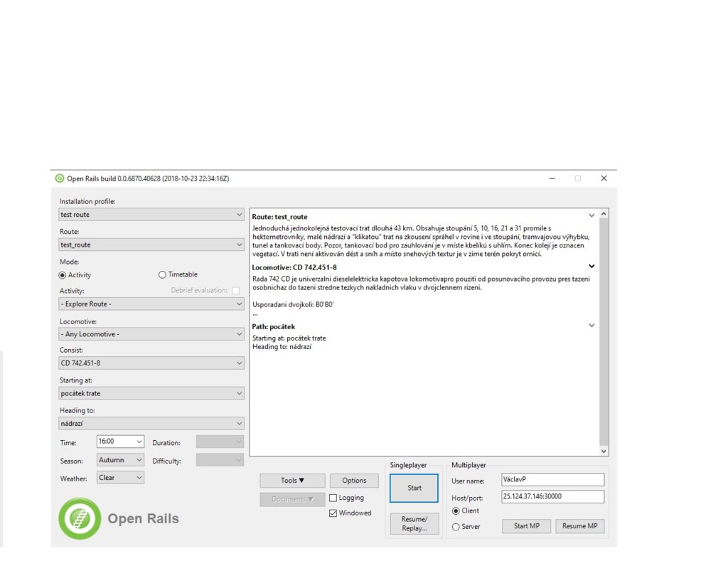Open the Tools menu button

click(292, 481)
